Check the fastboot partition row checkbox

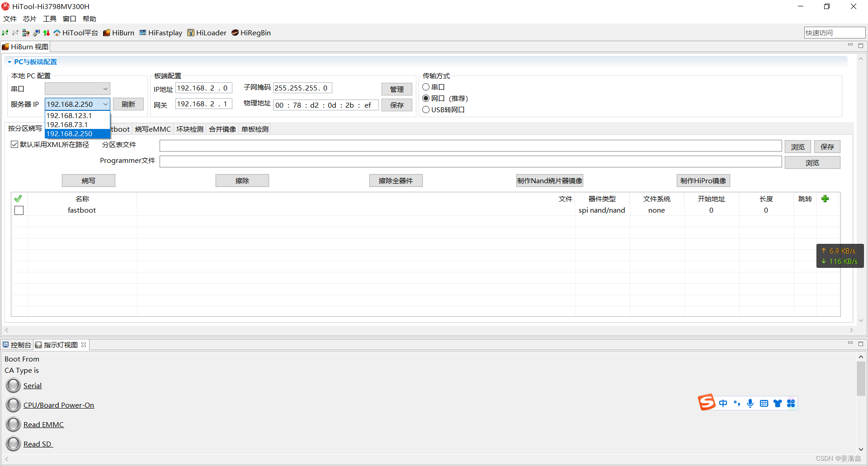pos(19,210)
